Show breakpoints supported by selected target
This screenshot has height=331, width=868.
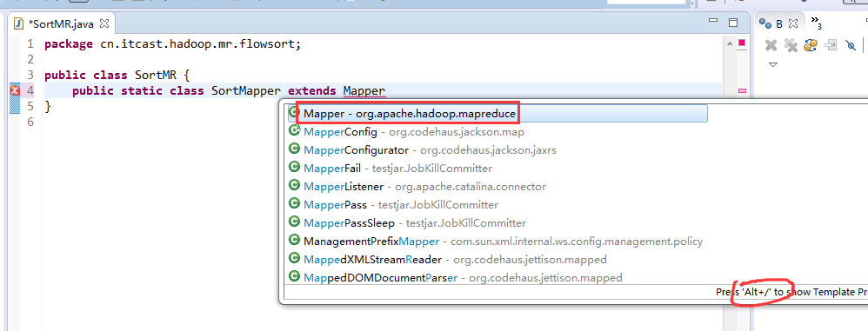(811, 45)
